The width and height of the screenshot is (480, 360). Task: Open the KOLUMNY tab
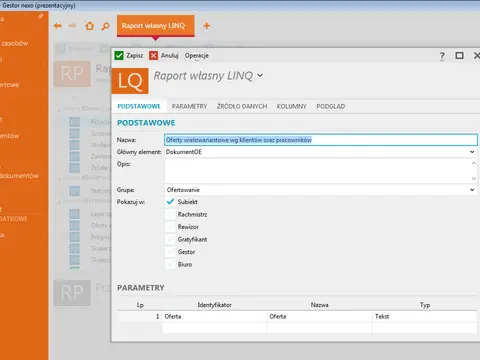pyautogui.click(x=291, y=106)
